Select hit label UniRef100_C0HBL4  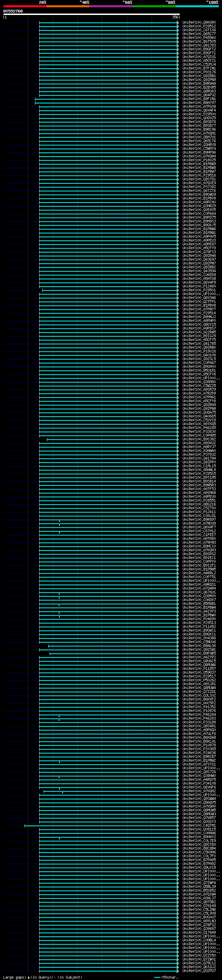click(x=199, y=940)
